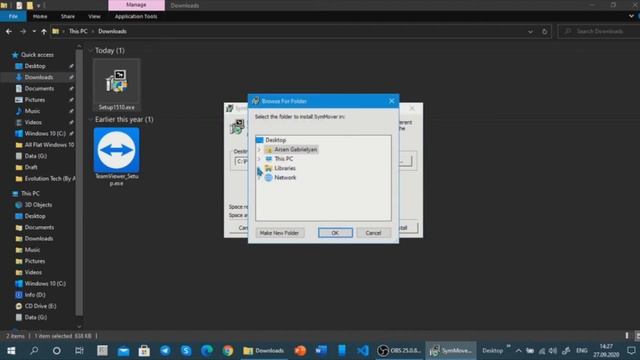Open Microsoft Edge from taskbar
The width and height of the screenshot is (640, 360).
tap(207, 351)
